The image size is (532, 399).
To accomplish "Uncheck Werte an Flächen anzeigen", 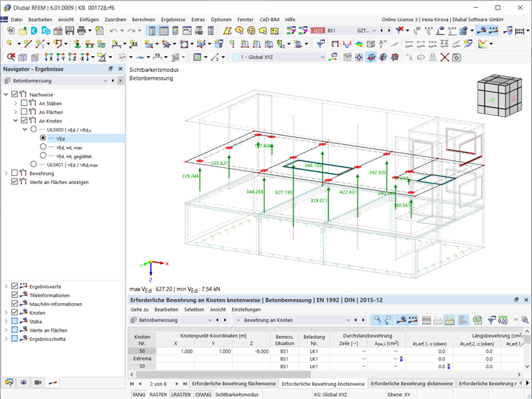I will pos(15,182).
